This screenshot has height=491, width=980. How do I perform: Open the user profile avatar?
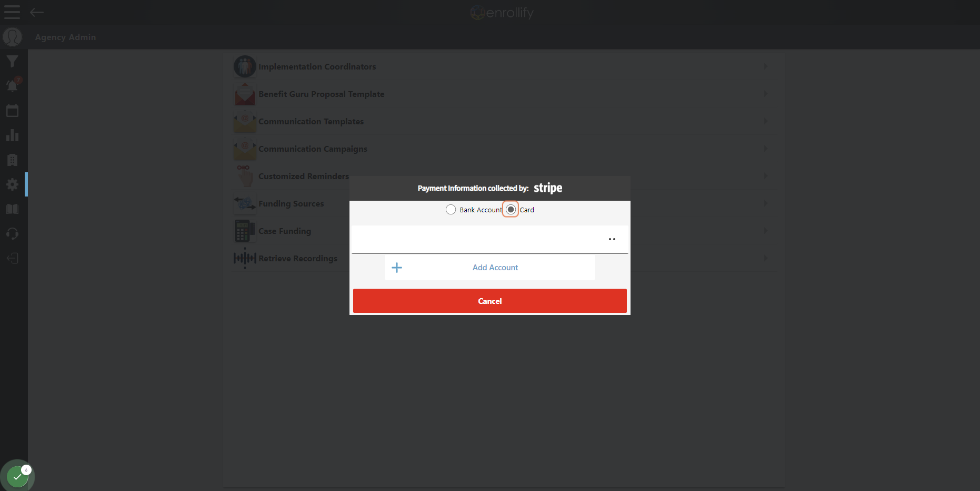point(12,37)
